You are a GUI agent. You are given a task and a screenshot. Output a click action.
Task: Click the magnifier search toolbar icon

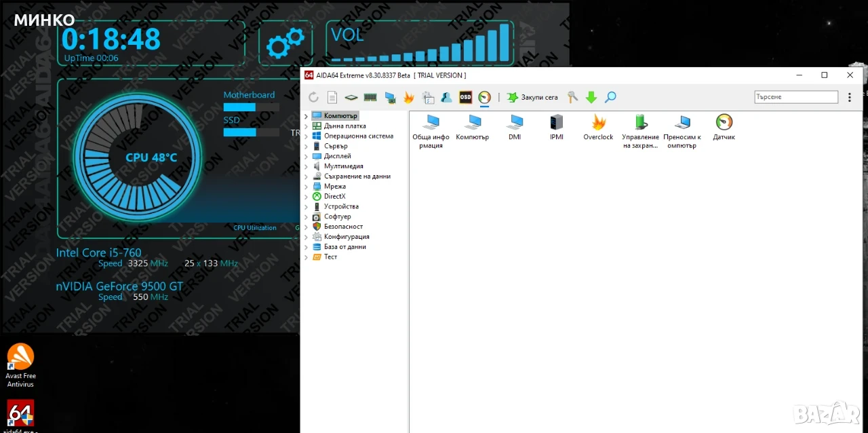tap(610, 98)
